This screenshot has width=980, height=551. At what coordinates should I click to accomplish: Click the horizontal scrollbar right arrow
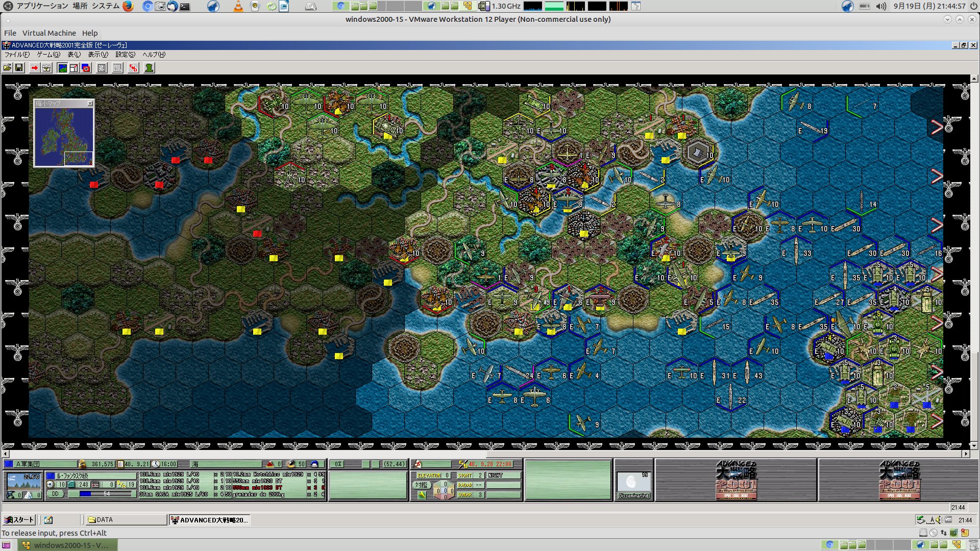(x=966, y=454)
